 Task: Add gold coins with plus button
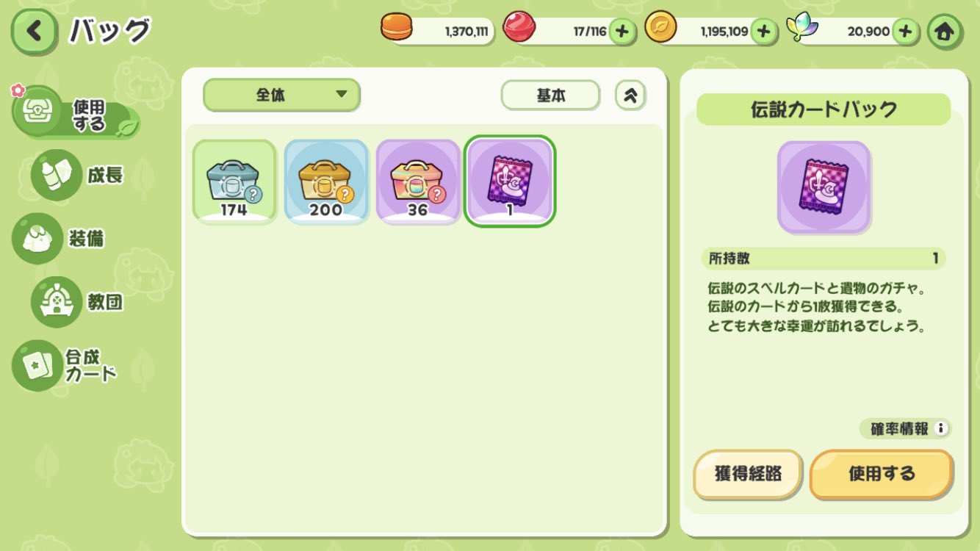point(764,32)
